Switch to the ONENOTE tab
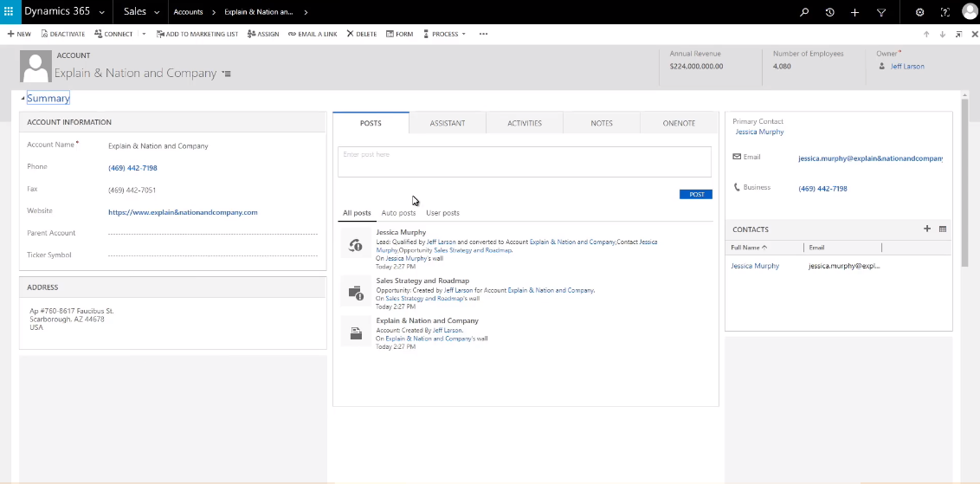 [x=679, y=123]
